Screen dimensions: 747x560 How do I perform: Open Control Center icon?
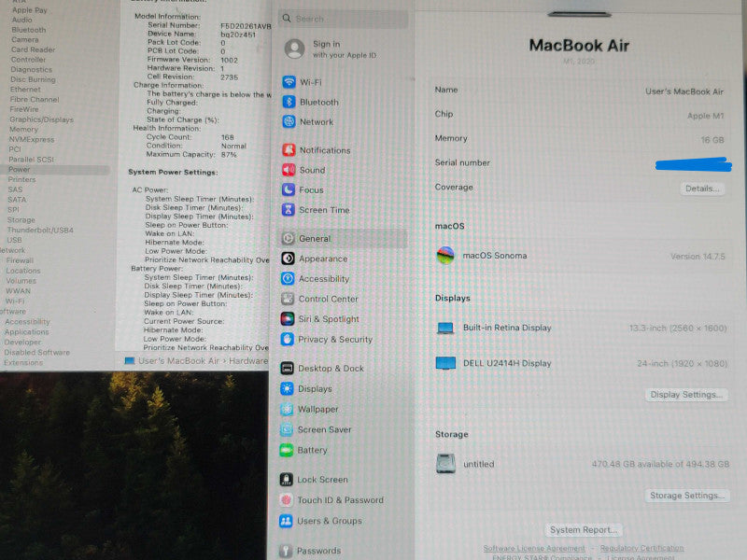[288, 299]
